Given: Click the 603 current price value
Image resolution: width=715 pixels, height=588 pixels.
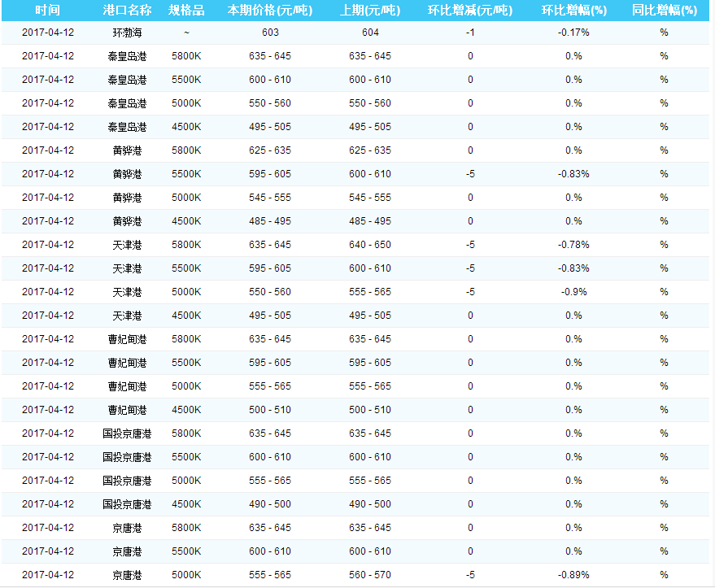Looking at the screenshot, I should (270, 33).
